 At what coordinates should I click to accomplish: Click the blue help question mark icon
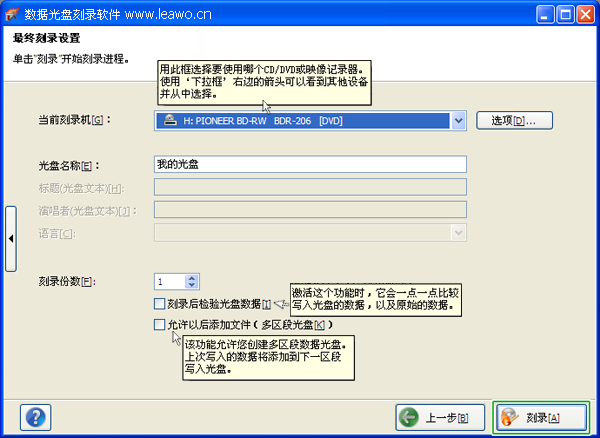(35, 417)
